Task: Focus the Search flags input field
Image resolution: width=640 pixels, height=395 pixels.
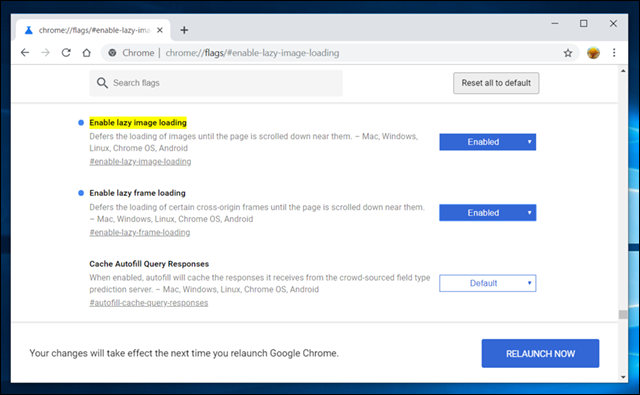Action: [216, 83]
